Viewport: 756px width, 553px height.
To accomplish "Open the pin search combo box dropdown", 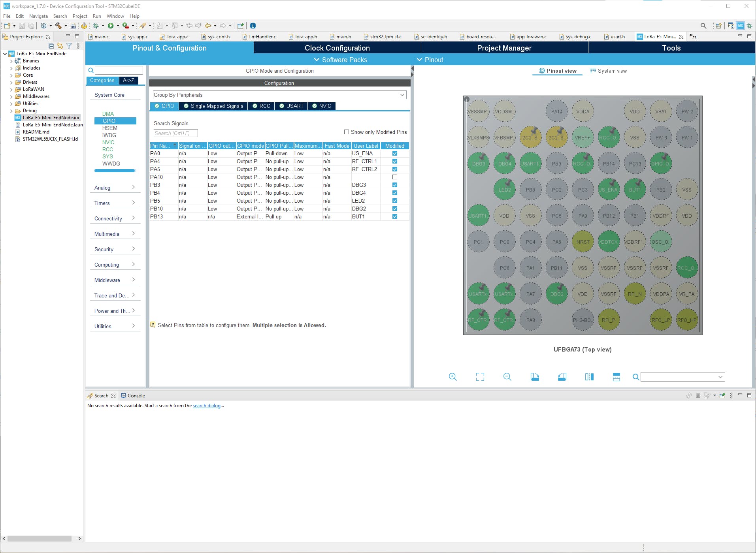I will pyautogui.click(x=720, y=377).
